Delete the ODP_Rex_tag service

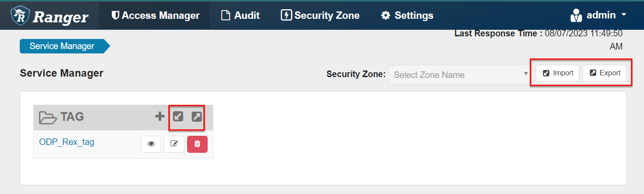197,144
